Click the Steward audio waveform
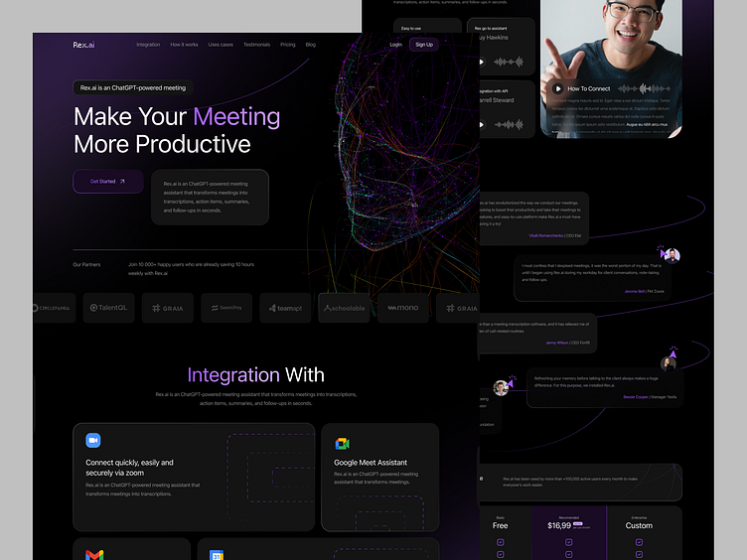 pyautogui.click(x=509, y=125)
